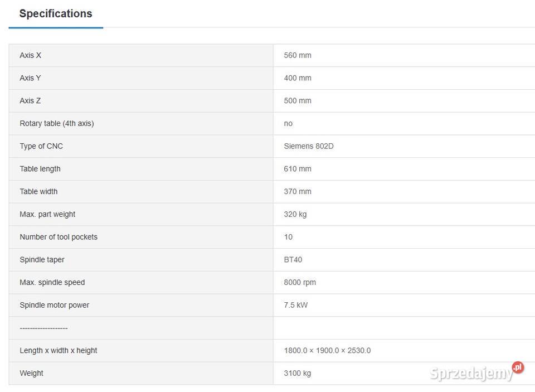Open the Specifications tab

[x=56, y=14]
